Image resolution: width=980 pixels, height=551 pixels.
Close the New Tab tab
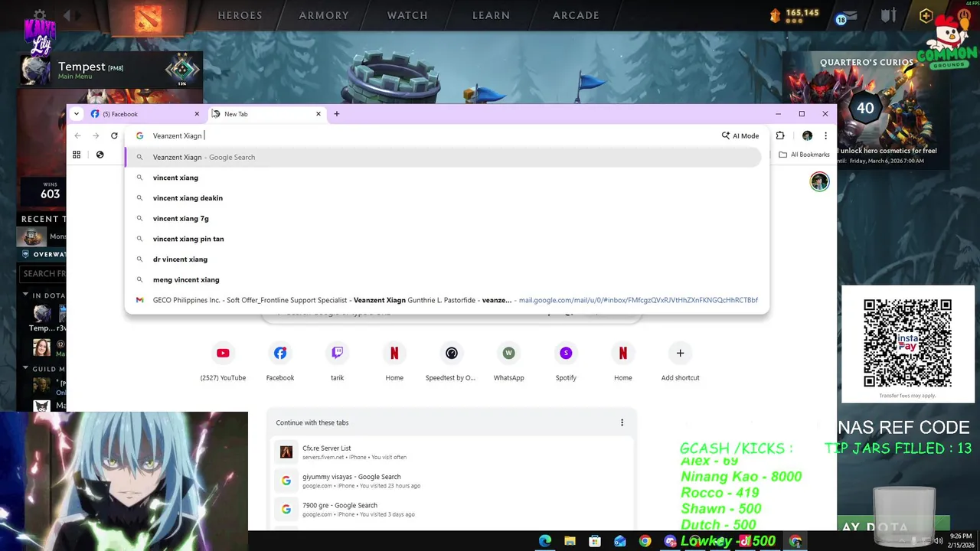pos(318,114)
